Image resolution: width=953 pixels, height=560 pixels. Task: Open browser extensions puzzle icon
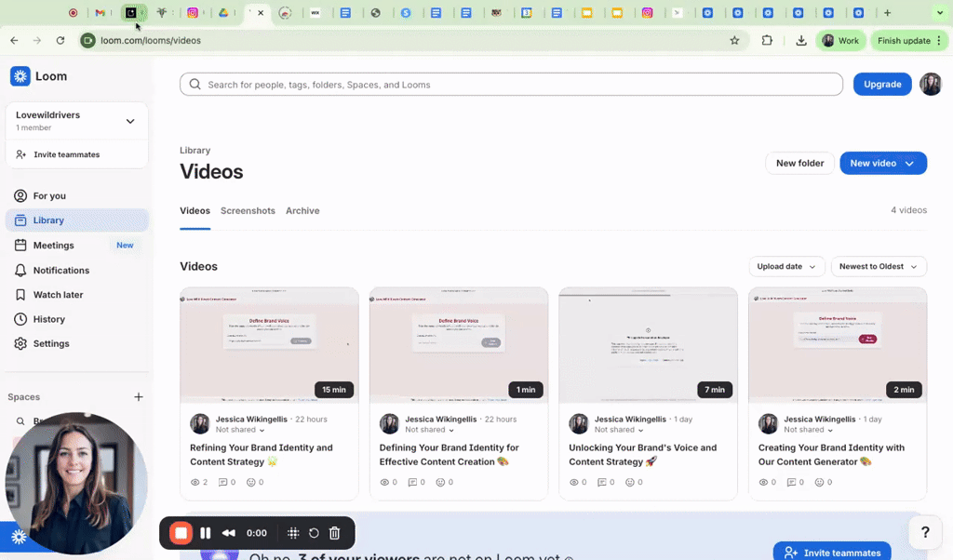pyautogui.click(x=767, y=41)
